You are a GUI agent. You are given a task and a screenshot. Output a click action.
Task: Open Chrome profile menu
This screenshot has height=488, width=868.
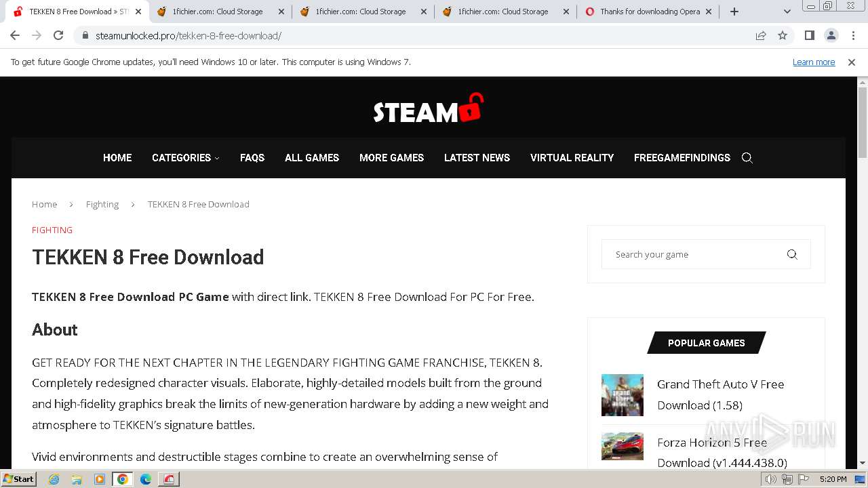click(831, 35)
